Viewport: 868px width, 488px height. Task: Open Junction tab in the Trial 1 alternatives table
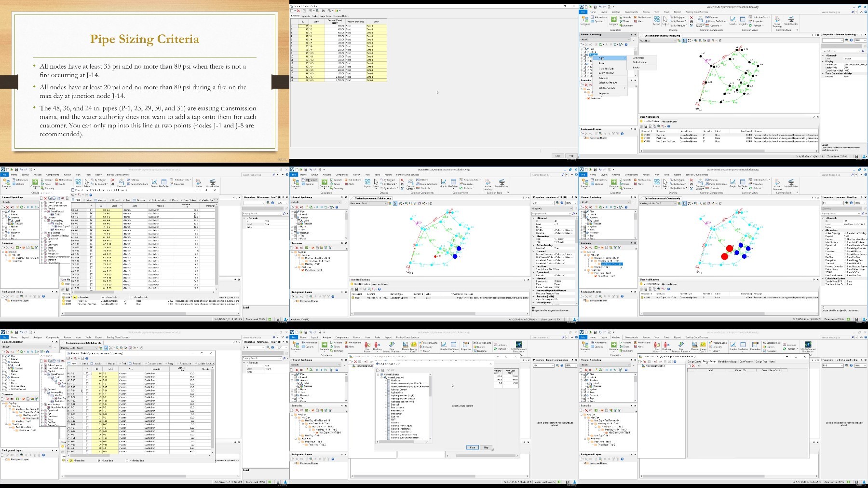click(x=101, y=200)
